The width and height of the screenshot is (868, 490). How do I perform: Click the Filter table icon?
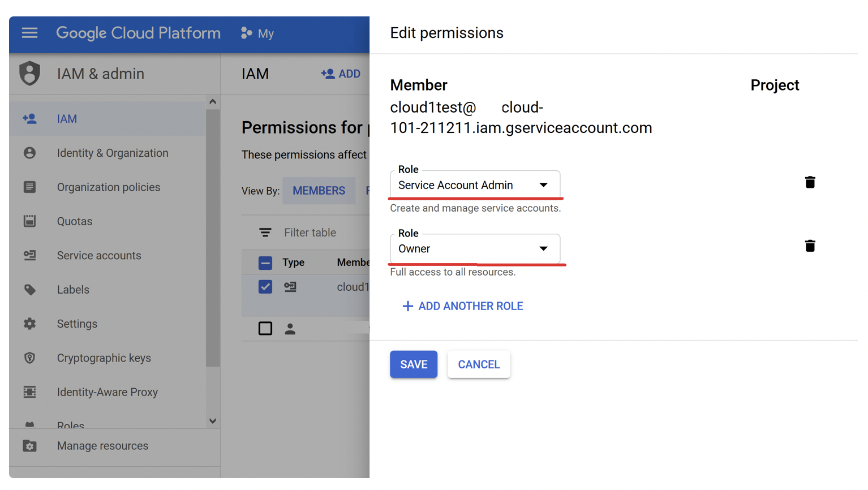265,233
